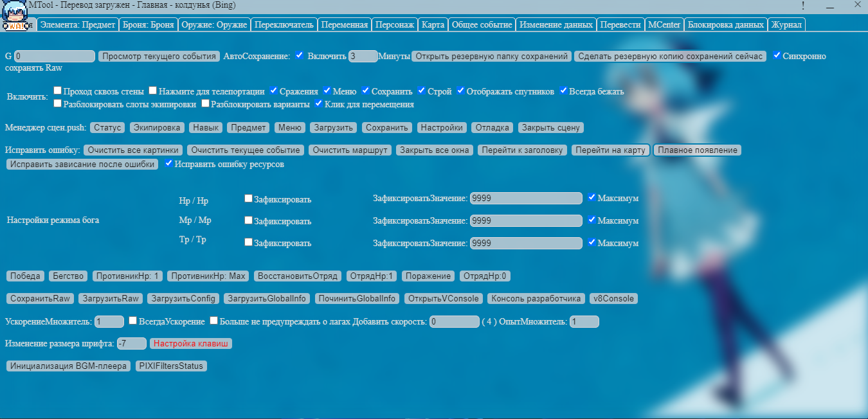Click ВосстановитьОтряд button
The height and width of the screenshot is (419, 868).
point(298,276)
